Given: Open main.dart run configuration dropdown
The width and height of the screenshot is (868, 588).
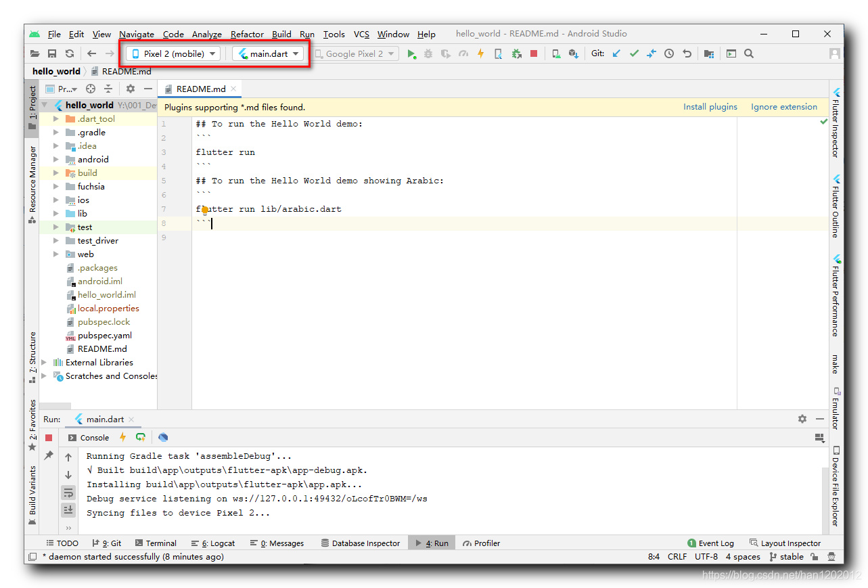Looking at the screenshot, I should (269, 53).
